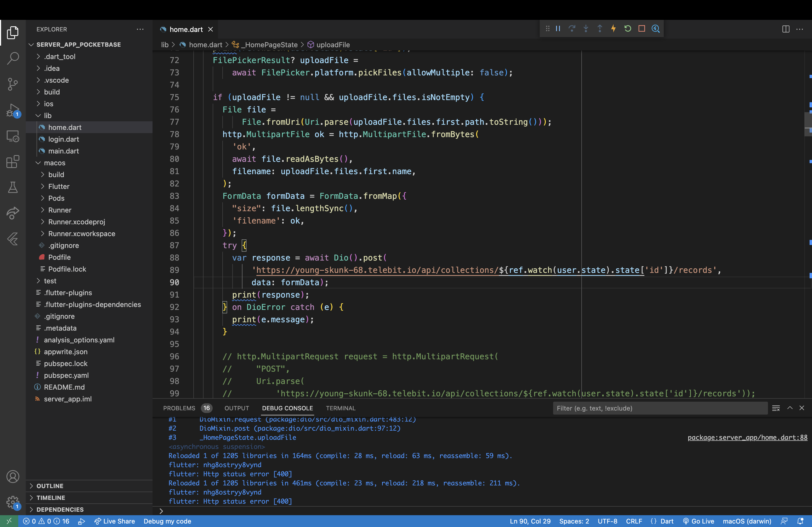Open Extensions view
The width and height of the screenshot is (812, 527).
13,162
